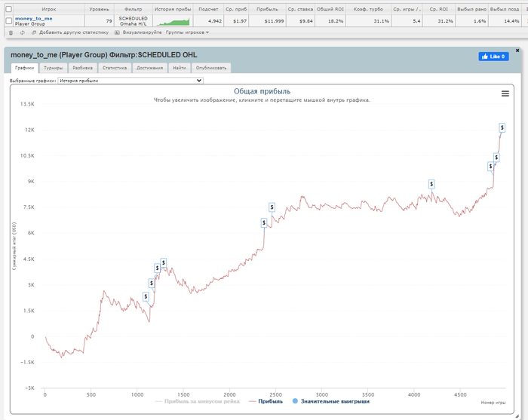Click the Общая прибыль chart title

(x=262, y=91)
